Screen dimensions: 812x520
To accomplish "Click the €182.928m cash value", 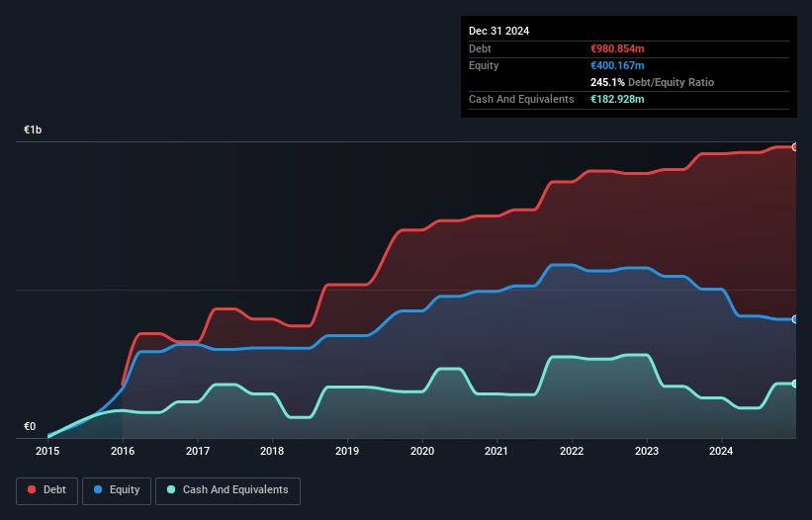I will pyautogui.click(x=617, y=99).
